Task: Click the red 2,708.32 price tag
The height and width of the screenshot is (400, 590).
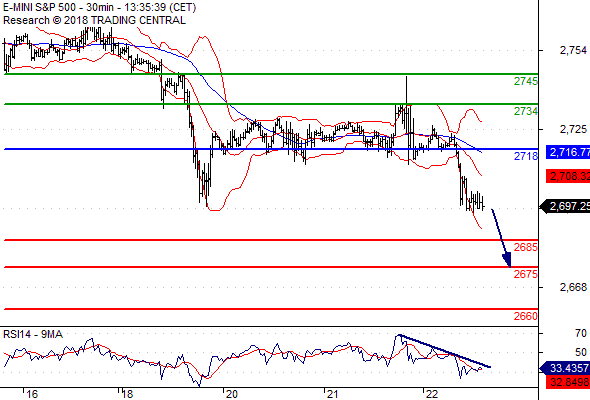Action: 568,176
